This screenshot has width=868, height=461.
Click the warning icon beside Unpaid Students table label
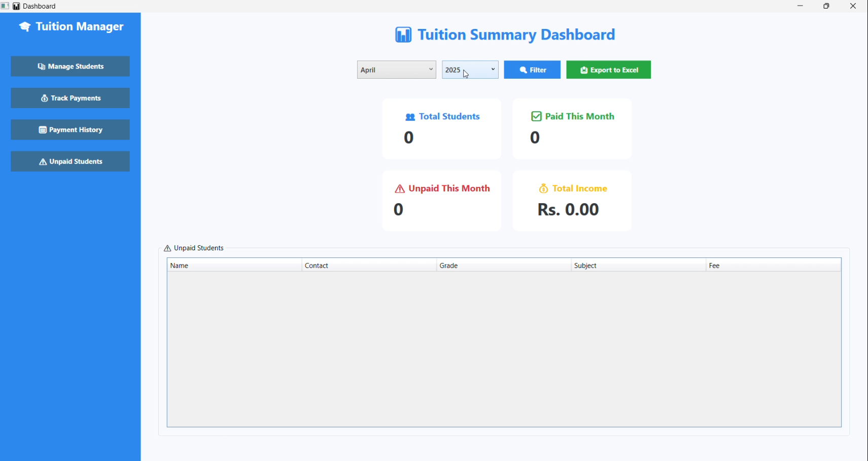click(167, 249)
